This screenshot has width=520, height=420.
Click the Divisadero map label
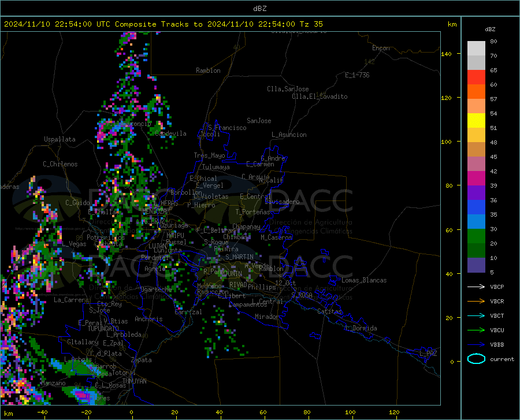coord(282,202)
